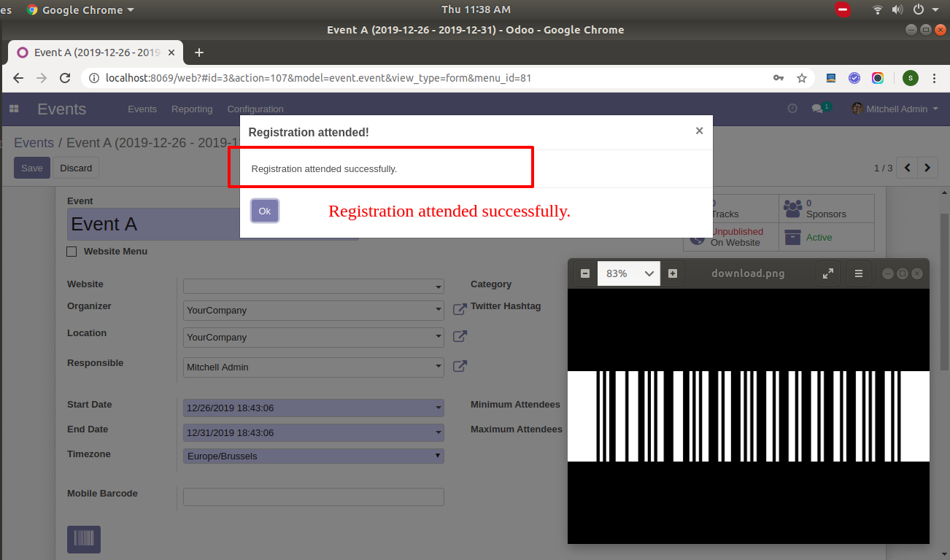The image size is (950, 560).
Task: Click the Active archive box icon
Action: (792, 237)
